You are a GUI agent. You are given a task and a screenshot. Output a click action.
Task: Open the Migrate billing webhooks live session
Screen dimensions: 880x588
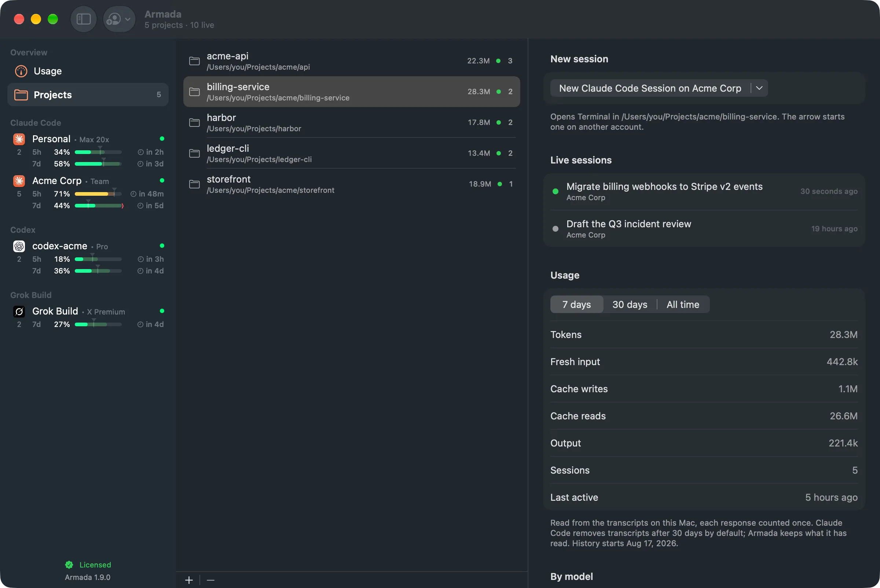704,191
